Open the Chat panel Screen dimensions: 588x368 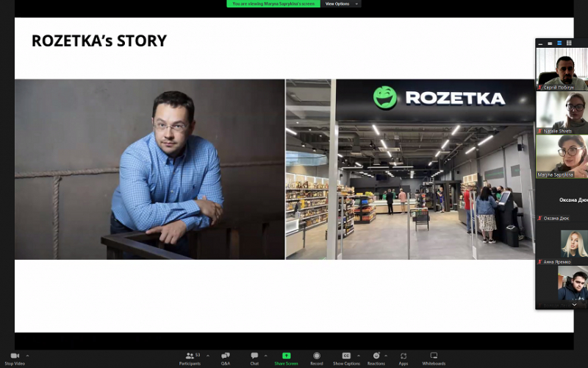(x=254, y=358)
